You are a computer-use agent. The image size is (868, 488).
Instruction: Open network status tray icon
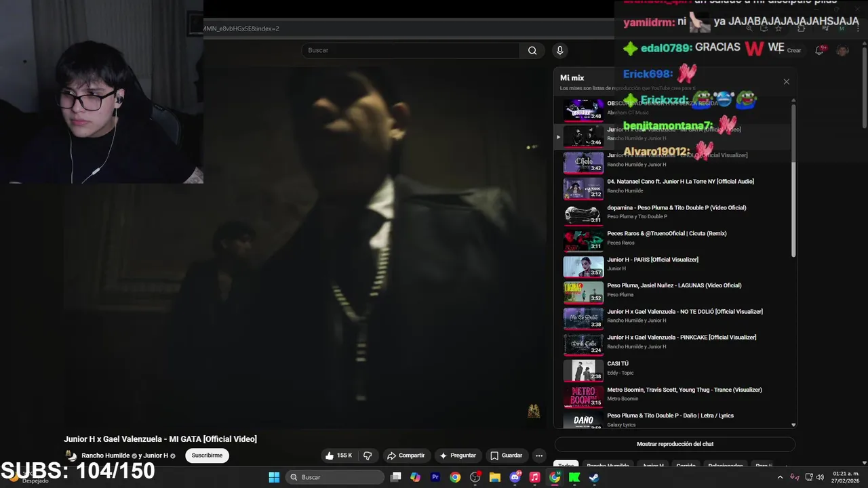tap(808, 477)
